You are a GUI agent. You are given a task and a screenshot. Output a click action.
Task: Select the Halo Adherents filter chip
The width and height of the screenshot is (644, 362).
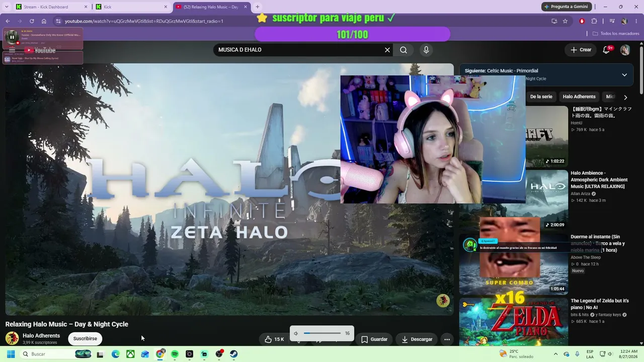(x=579, y=97)
